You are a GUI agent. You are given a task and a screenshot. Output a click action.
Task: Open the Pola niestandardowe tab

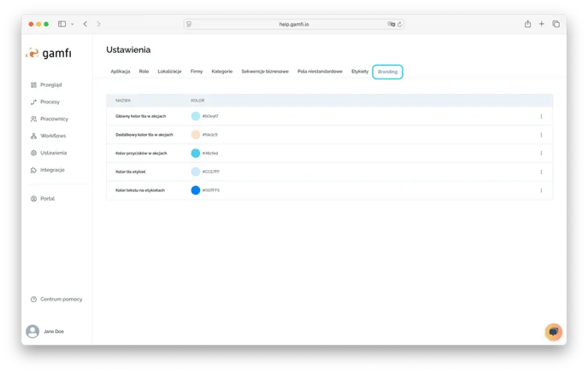[320, 72]
